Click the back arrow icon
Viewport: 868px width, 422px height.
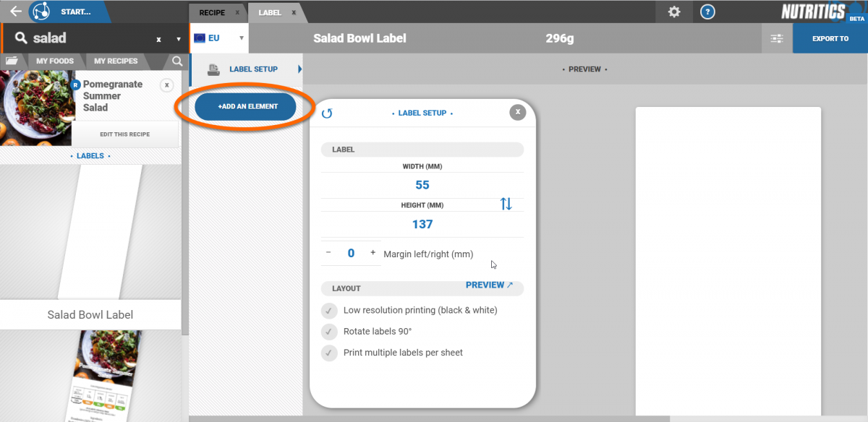(15, 12)
